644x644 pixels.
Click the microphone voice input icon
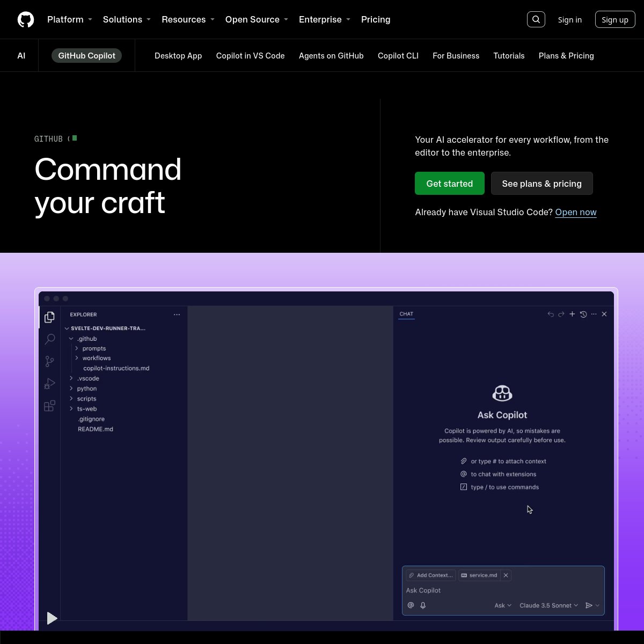pos(423,605)
